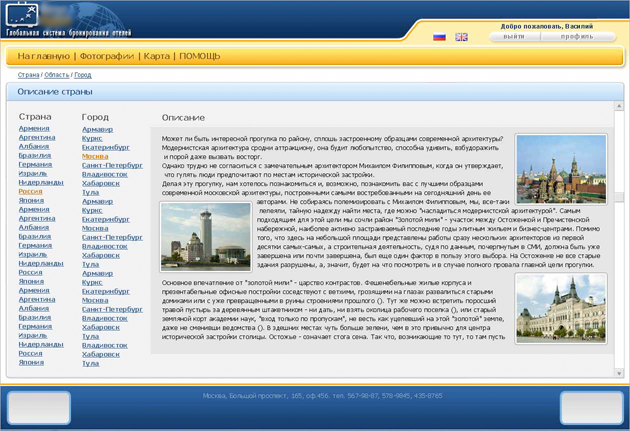Image resolution: width=630 pixels, height=431 pixels.
Task: Click the Страна breadcrumb link
Action: [29, 75]
